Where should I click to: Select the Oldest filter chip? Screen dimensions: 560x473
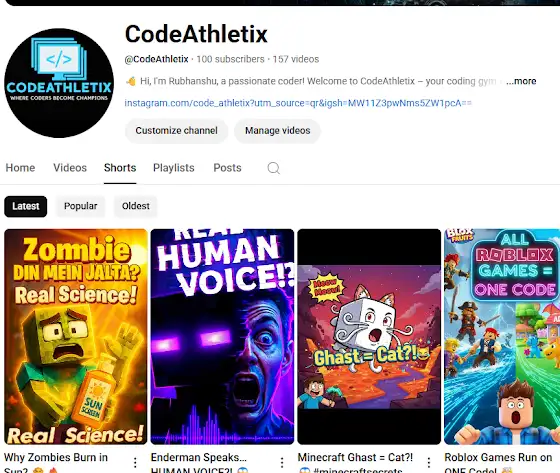(135, 206)
